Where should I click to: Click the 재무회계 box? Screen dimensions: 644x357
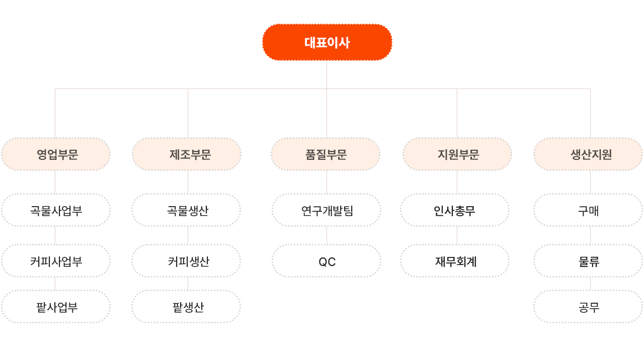coord(455,261)
